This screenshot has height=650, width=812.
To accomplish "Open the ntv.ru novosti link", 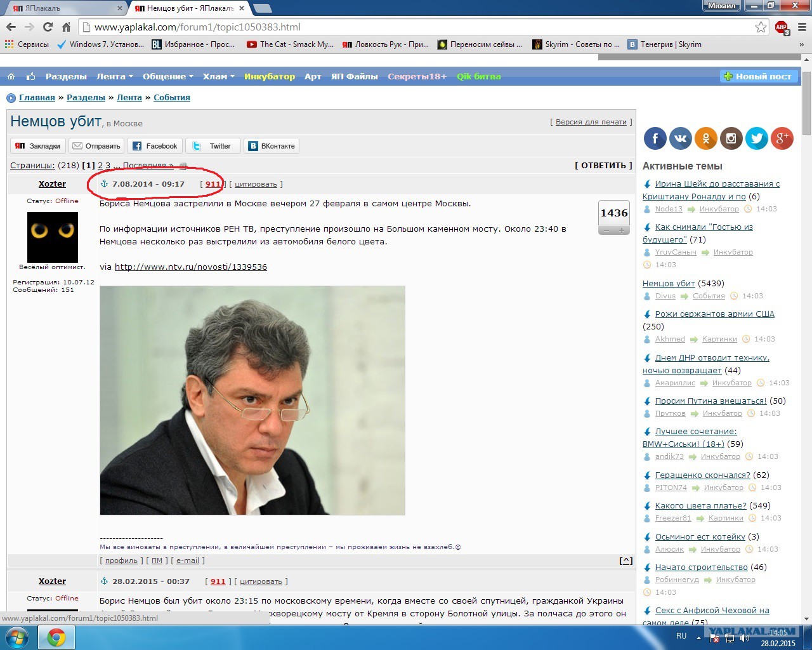I will (191, 267).
